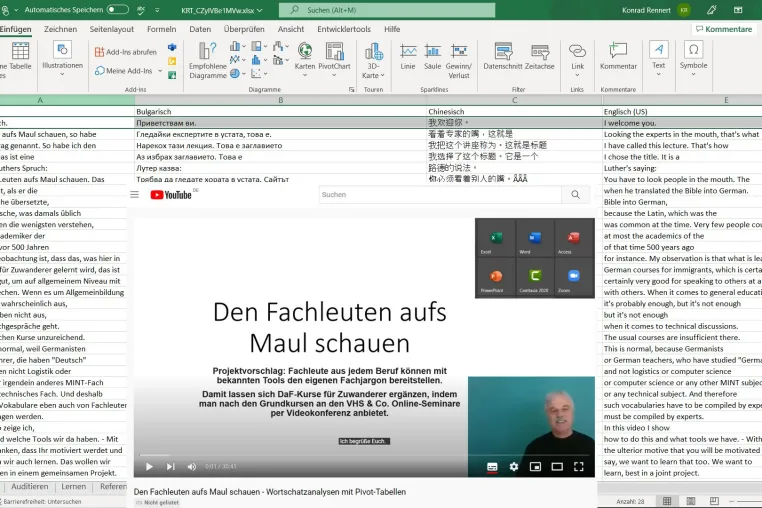Click Barrierefreiheit: Untersuchen in status bar
This screenshot has width=762, height=508.
(x=41, y=502)
